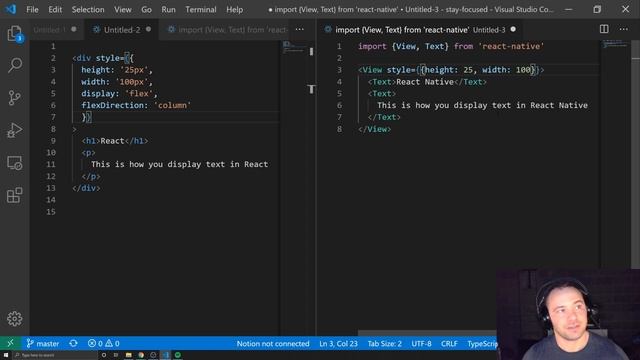This screenshot has height=360, width=640.
Task: Click the right editor horizontal scrollbar
Action: (427, 333)
